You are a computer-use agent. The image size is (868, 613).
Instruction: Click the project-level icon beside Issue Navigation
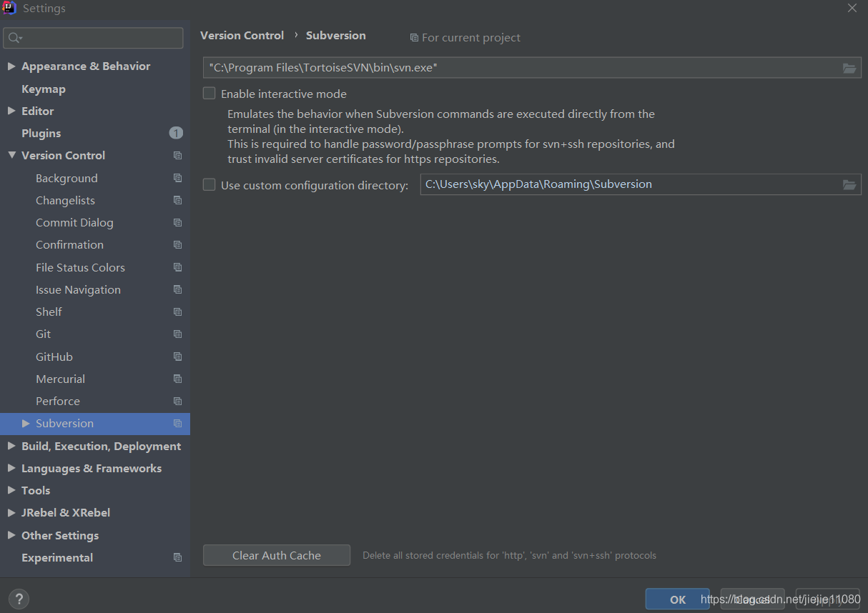[177, 289]
